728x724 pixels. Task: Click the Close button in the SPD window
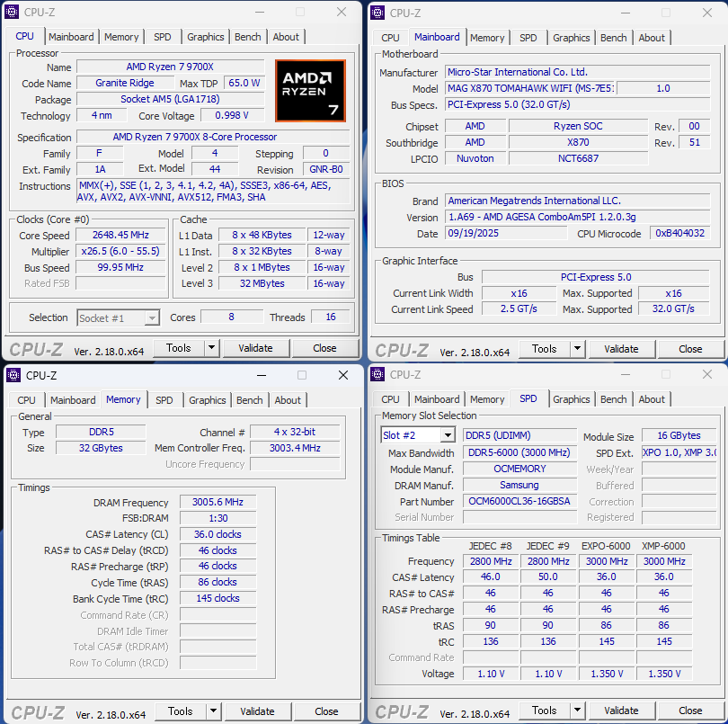(690, 711)
